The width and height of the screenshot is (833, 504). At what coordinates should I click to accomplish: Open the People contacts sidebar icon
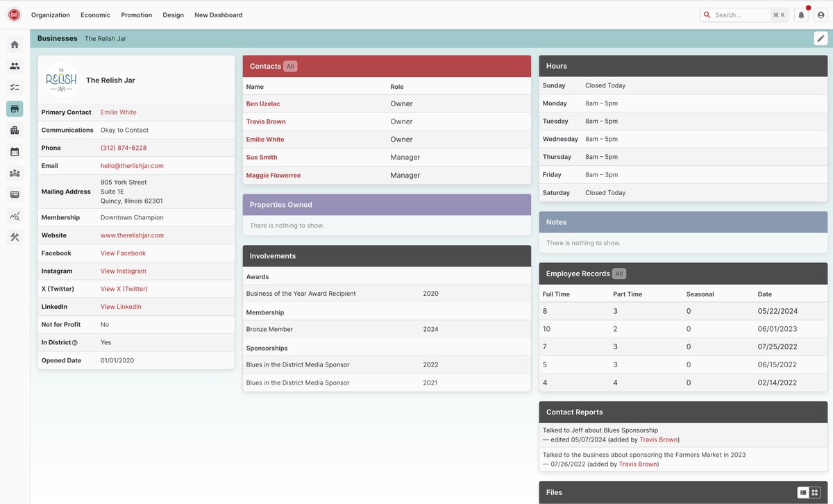pos(15,66)
